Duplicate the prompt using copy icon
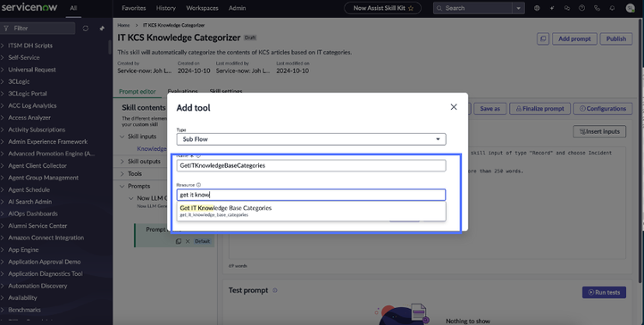The height and width of the screenshot is (325, 644). click(x=179, y=241)
